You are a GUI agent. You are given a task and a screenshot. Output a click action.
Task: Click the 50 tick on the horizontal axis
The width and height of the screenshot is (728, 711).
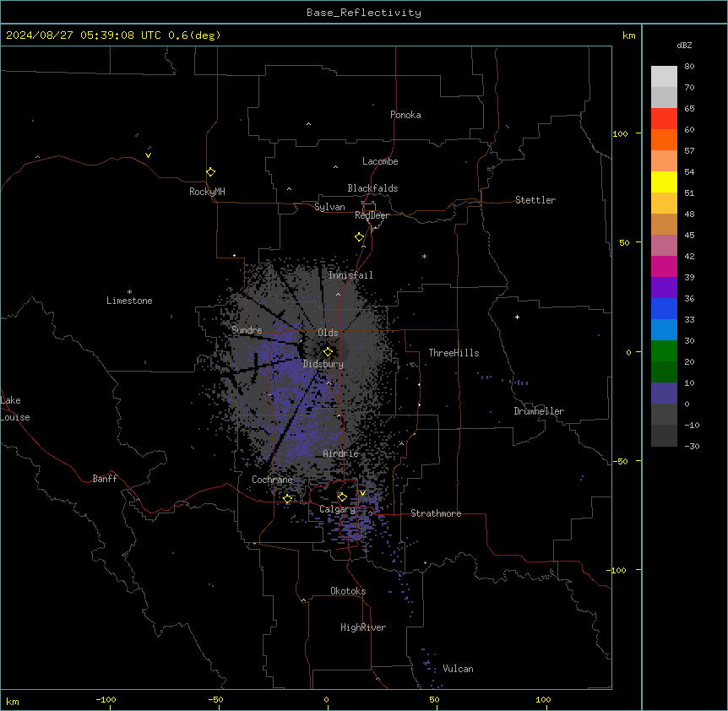434,699
